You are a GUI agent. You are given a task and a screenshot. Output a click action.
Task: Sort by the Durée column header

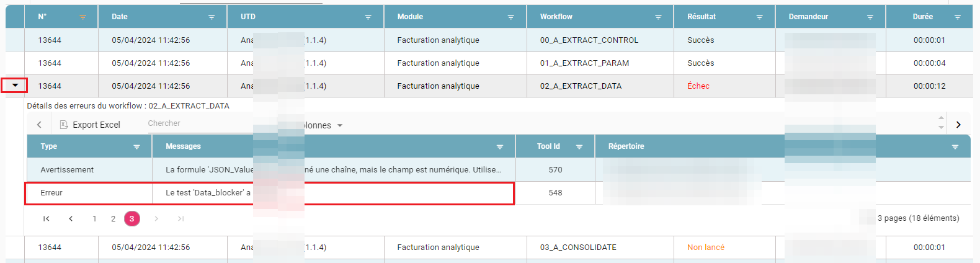point(923,17)
